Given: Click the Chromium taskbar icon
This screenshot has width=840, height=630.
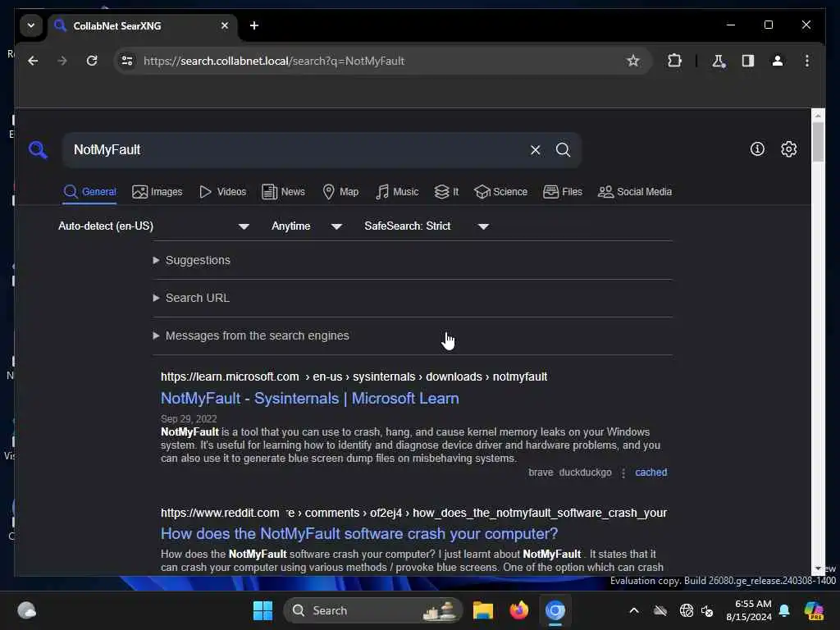Looking at the screenshot, I should pos(555,610).
